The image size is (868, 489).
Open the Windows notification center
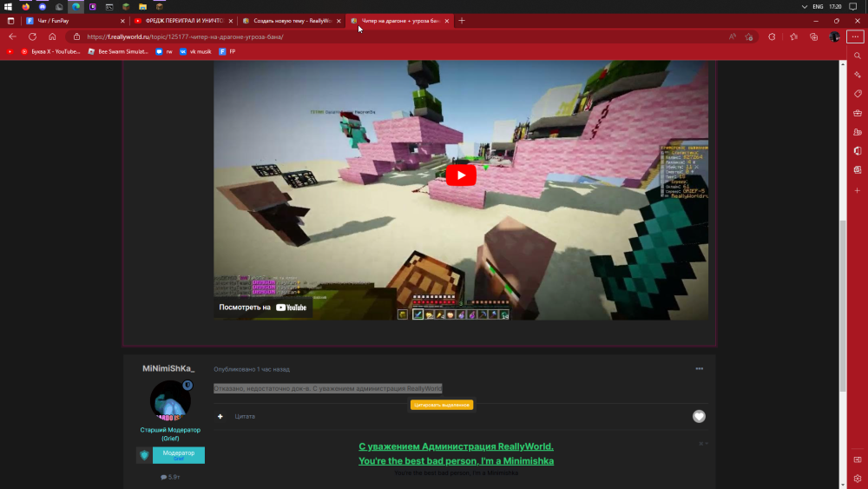(x=853, y=7)
